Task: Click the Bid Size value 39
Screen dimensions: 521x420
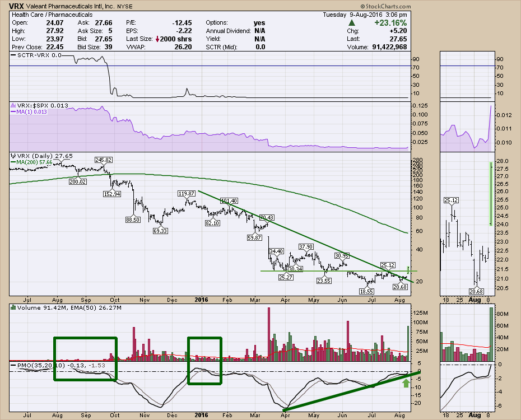Action: click(108, 47)
